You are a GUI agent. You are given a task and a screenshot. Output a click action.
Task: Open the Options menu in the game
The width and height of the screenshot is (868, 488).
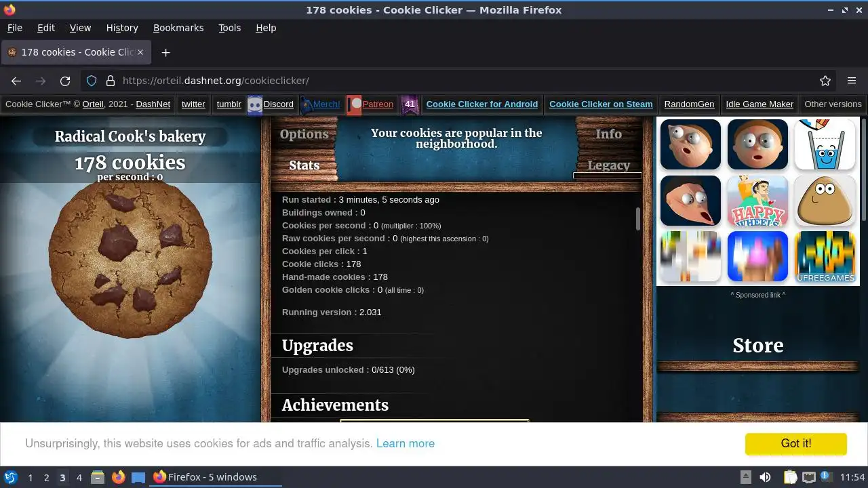[x=304, y=134]
